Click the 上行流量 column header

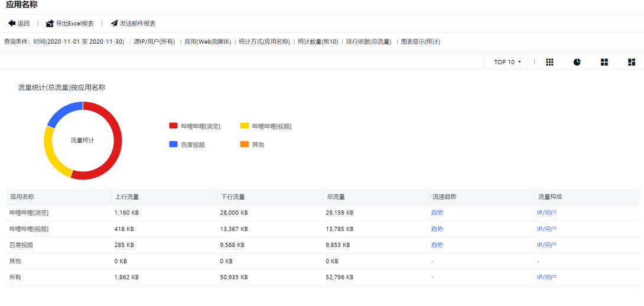pos(126,197)
